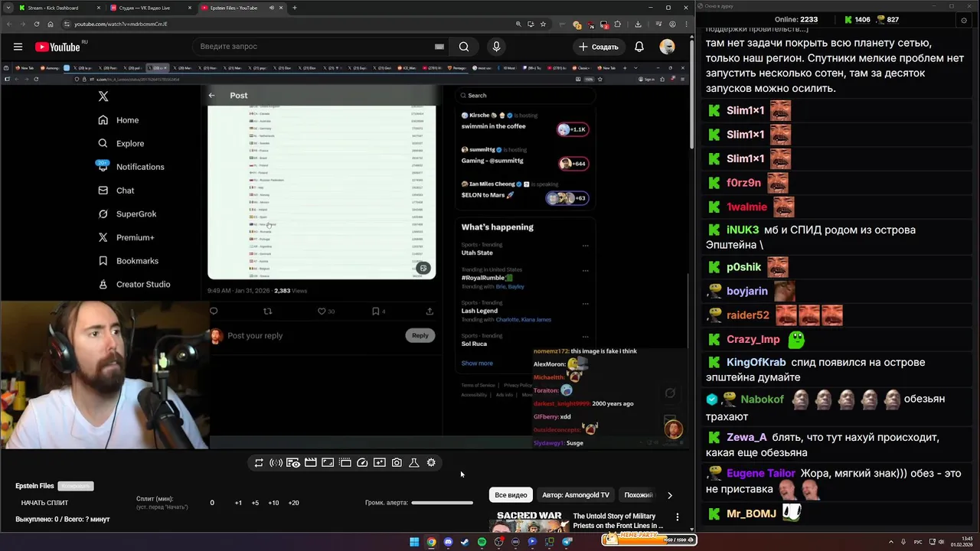The width and height of the screenshot is (980, 551).
Task: Click the Копировать button next to Epstein Files
Action: (x=76, y=486)
